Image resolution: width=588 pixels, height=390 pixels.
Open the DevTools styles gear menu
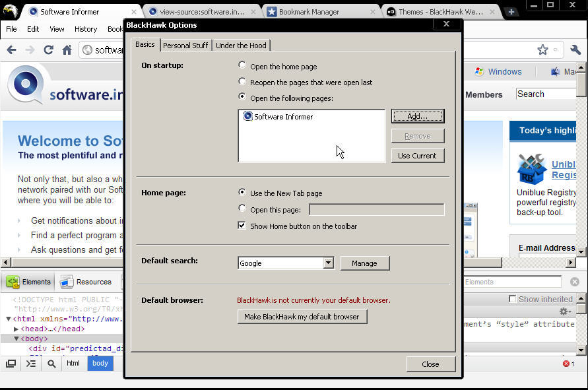coord(565,311)
